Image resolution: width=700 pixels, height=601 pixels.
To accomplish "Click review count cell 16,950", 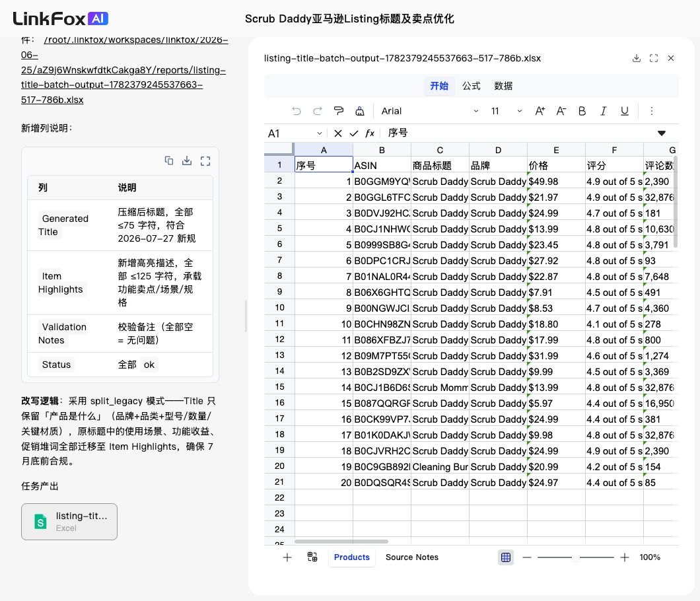I will coord(659,403).
